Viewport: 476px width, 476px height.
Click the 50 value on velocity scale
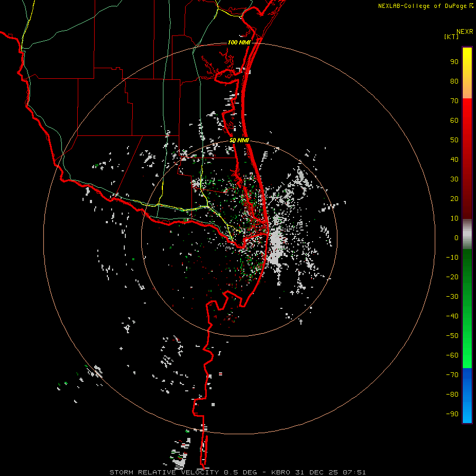coord(454,140)
